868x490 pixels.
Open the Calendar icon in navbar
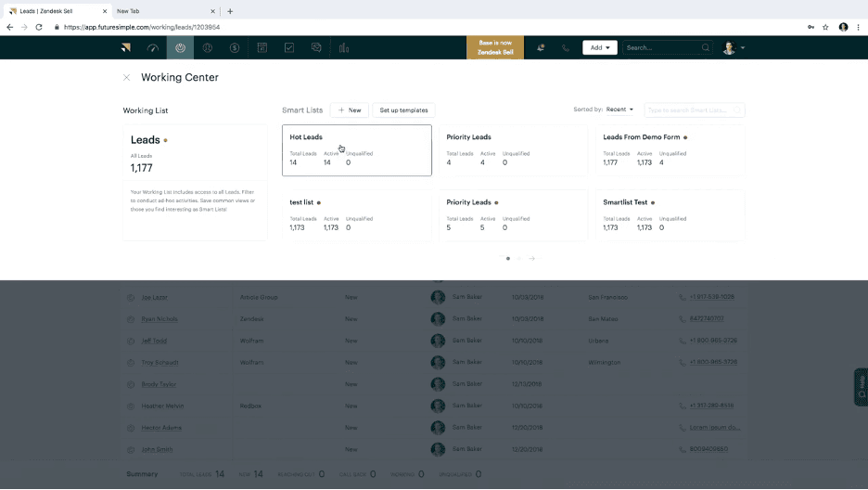point(262,47)
